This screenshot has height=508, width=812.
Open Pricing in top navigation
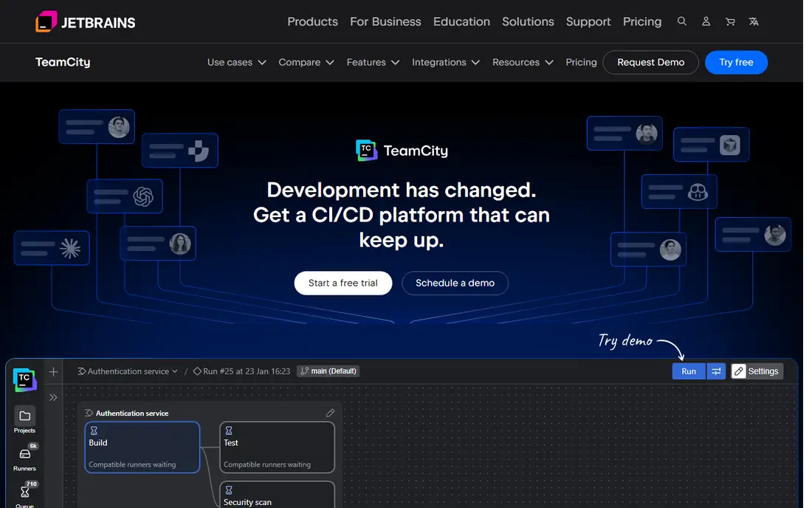(642, 21)
